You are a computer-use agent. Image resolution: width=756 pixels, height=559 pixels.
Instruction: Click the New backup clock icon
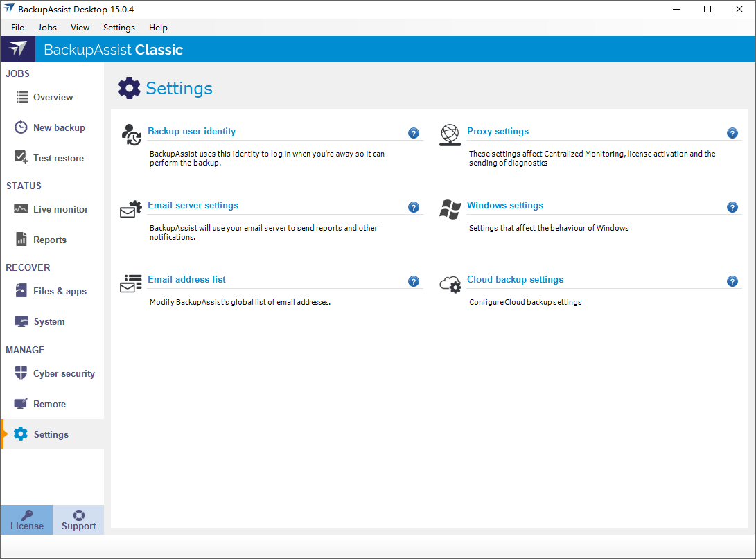pos(21,127)
